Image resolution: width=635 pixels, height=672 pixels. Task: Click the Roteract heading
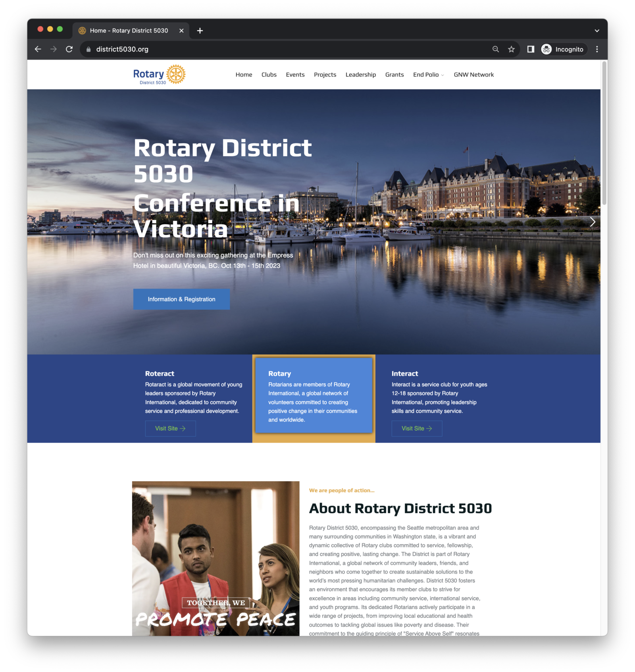pos(160,374)
